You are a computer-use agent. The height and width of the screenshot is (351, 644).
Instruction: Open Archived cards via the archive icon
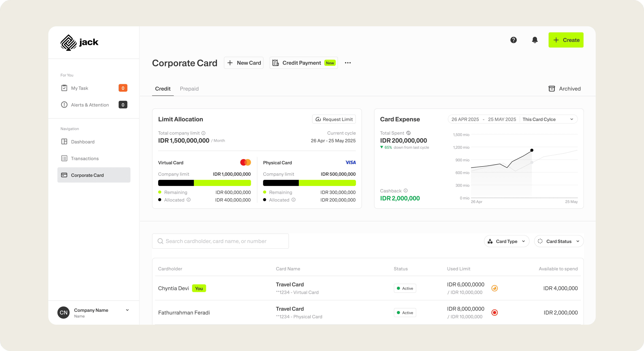click(x=552, y=89)
